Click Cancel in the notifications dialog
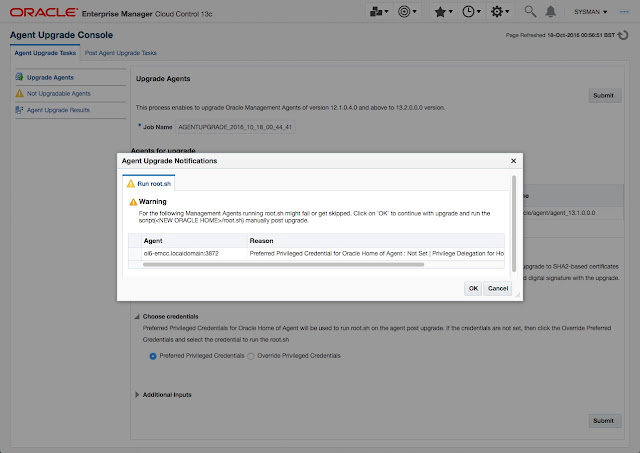 [498, 288]
